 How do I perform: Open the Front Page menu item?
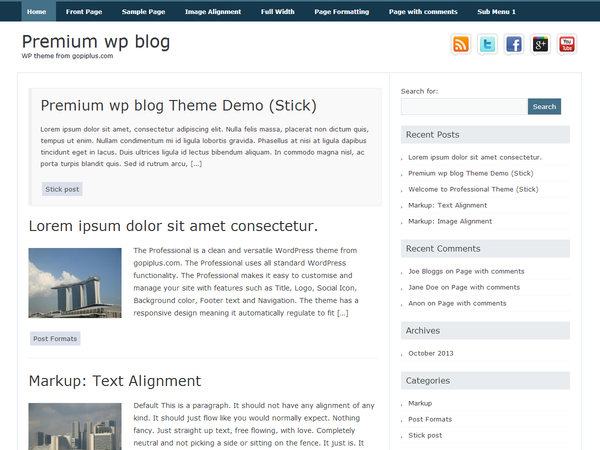[x=84, y=11]
